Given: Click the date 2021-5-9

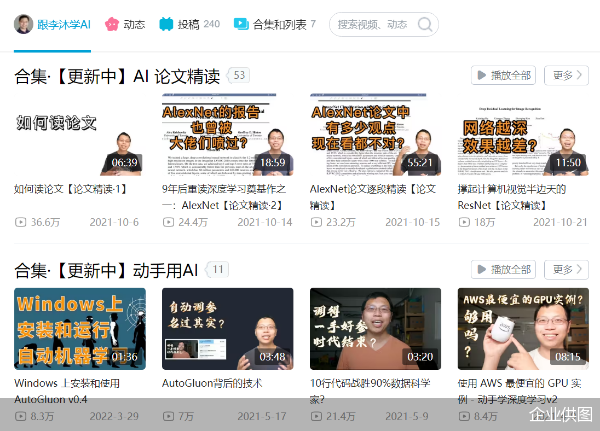Looking at the screenshot, I should pos(407,416).
